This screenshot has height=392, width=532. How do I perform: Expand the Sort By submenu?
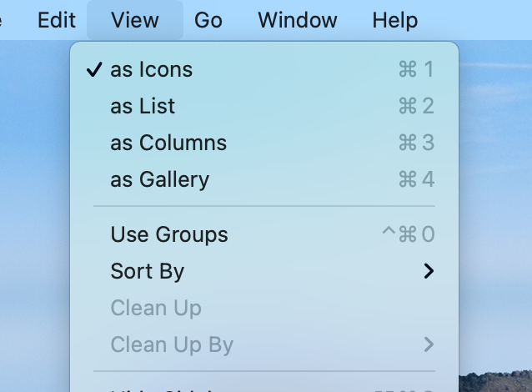(x=264, y=271)
